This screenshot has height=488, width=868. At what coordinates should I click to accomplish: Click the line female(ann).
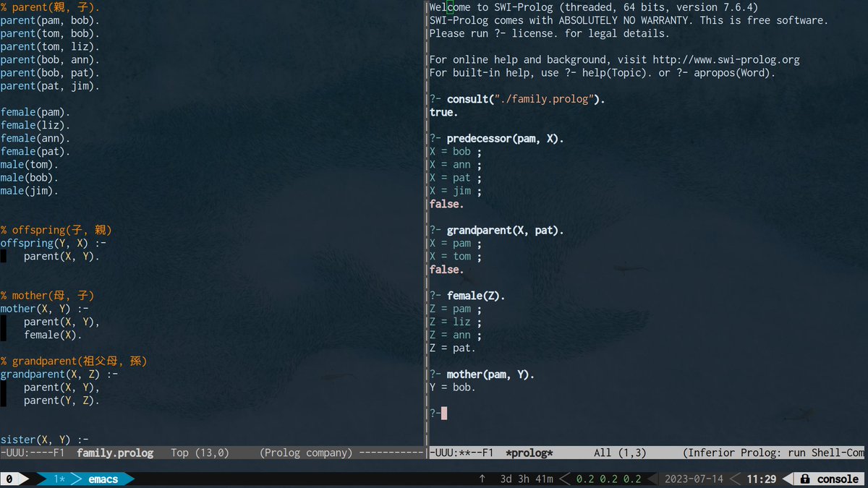35,138
